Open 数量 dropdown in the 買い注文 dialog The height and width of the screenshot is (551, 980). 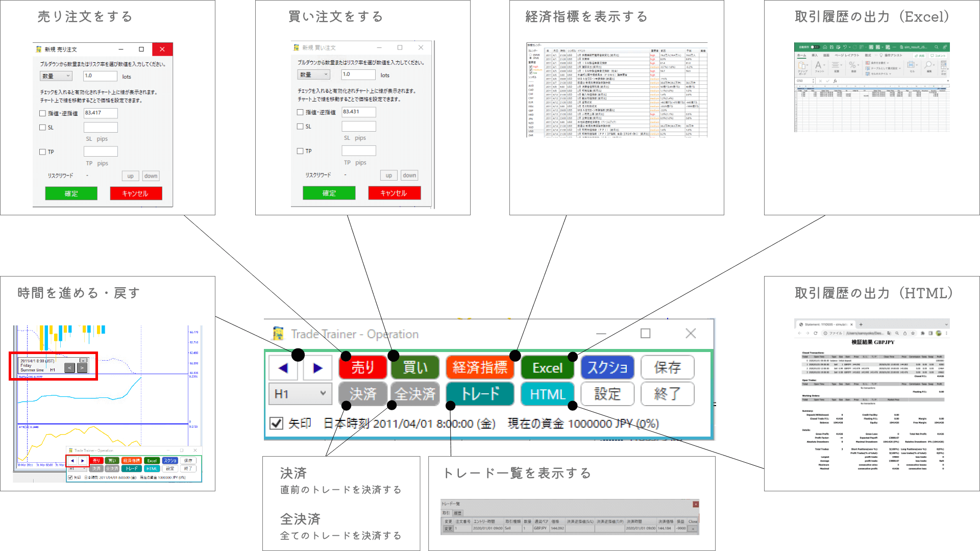(x=314, y=74)
